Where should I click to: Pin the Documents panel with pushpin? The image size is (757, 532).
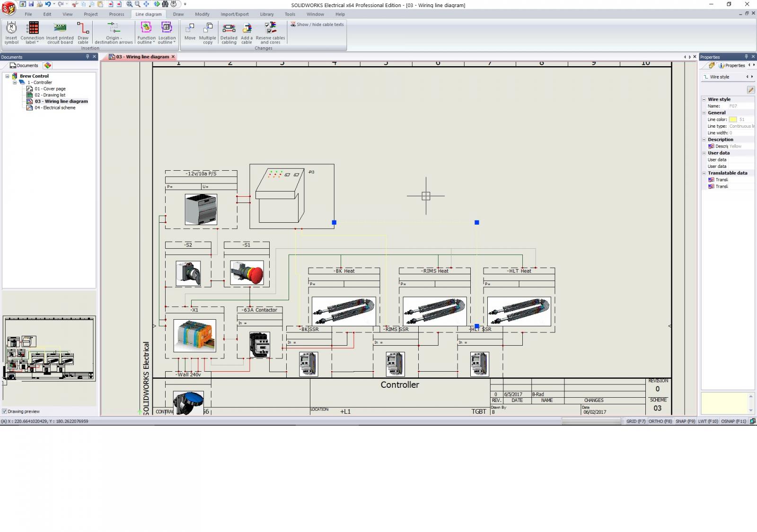tap(88, 57)
